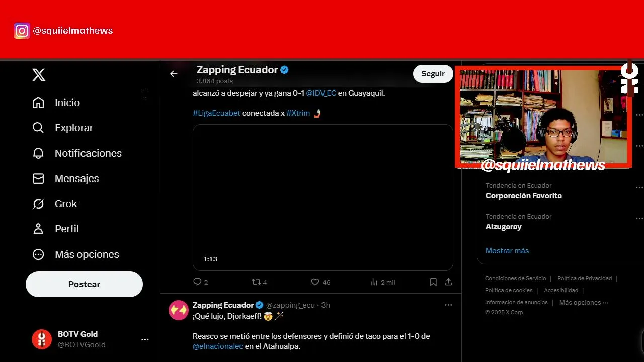
Task: Go back using the back arrow
Action: click(x=174, y=74)
